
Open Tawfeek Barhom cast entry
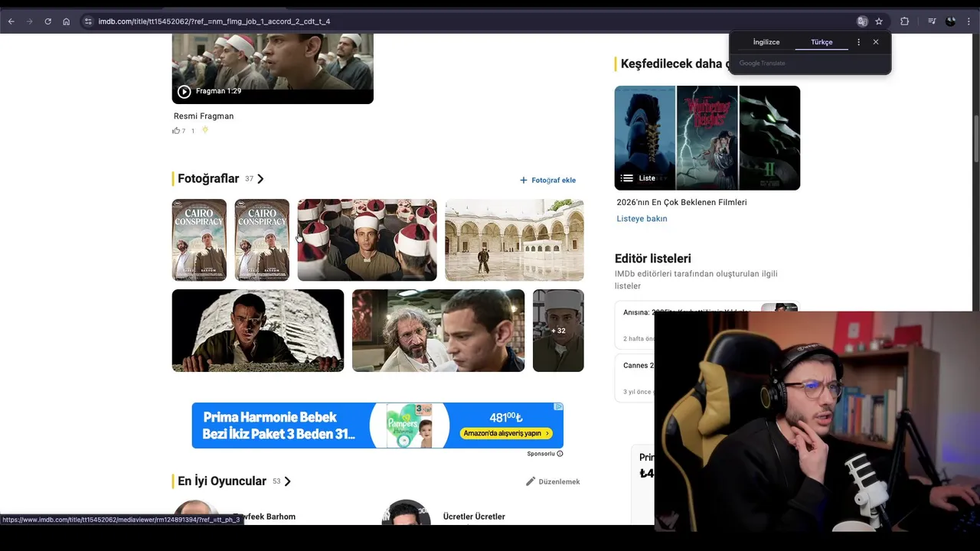(265, 517)
